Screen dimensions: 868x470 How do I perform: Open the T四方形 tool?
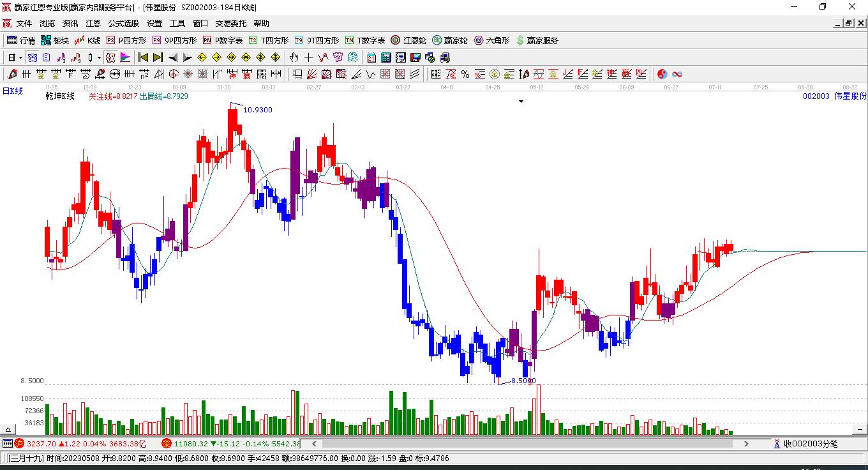click(x=269, y=40)
